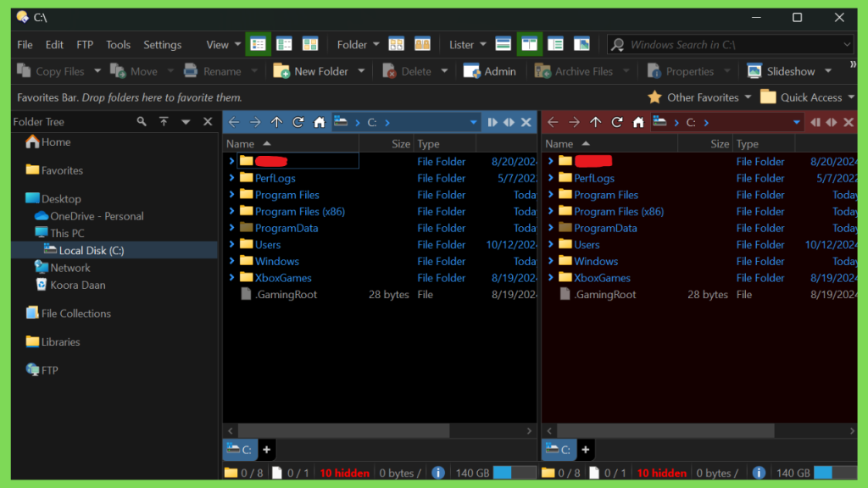Open the Lister dropdown menu
The height and width of the screenshot is (488, 868).
click(x=467, y=45)
